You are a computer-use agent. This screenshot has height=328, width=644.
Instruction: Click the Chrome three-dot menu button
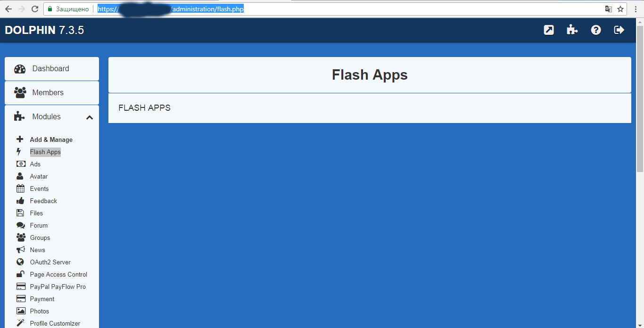point(635,9)
